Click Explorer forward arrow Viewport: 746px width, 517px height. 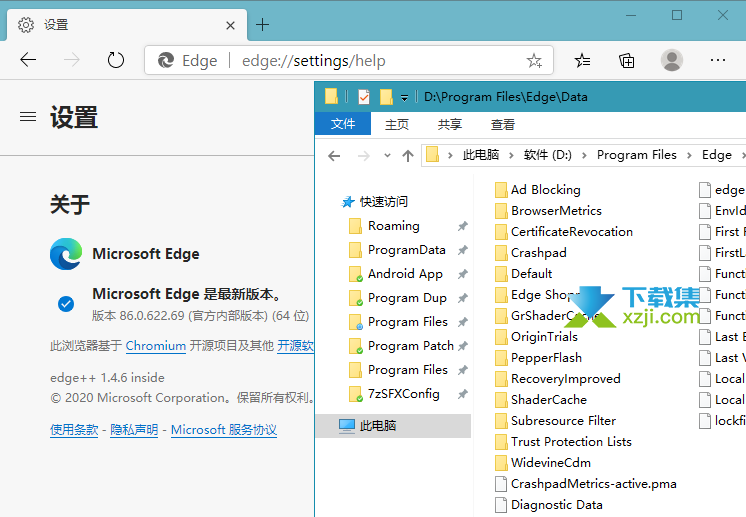pos(363,156)
